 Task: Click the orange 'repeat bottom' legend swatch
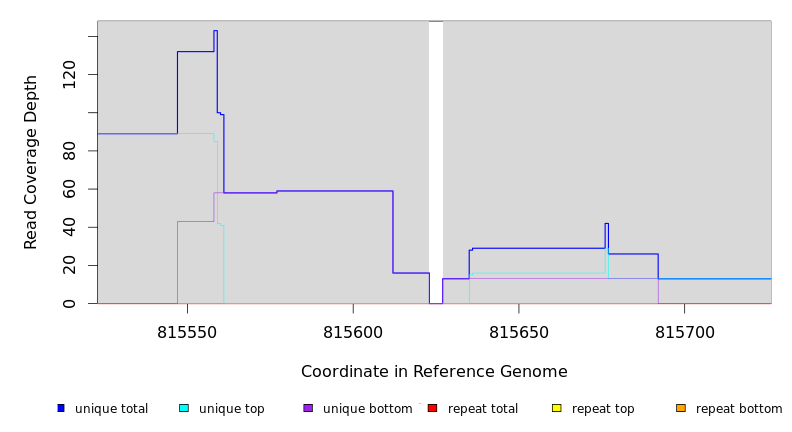tap(681, 408)
